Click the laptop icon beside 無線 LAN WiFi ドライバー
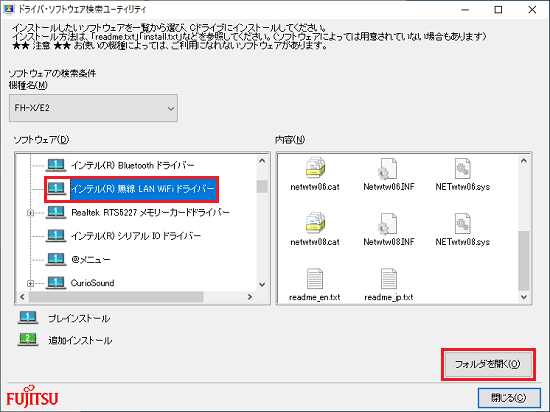The width and height of the screenshot is (550, 412). (x=56, y=189)
